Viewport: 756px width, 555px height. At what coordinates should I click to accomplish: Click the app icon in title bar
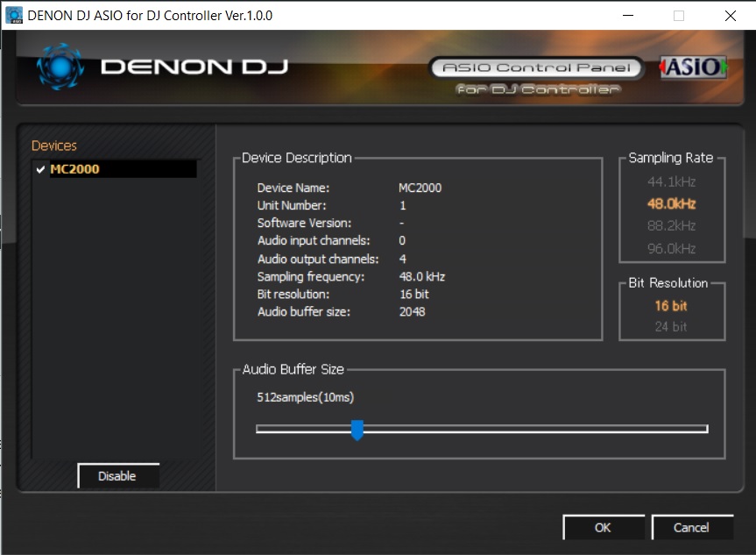pos(14,15)
